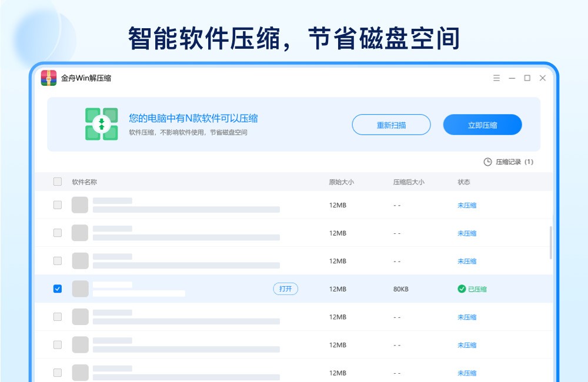Click the software icon in the bottom list row
This screenshot has height=382, width=588.
click(80, 373)
